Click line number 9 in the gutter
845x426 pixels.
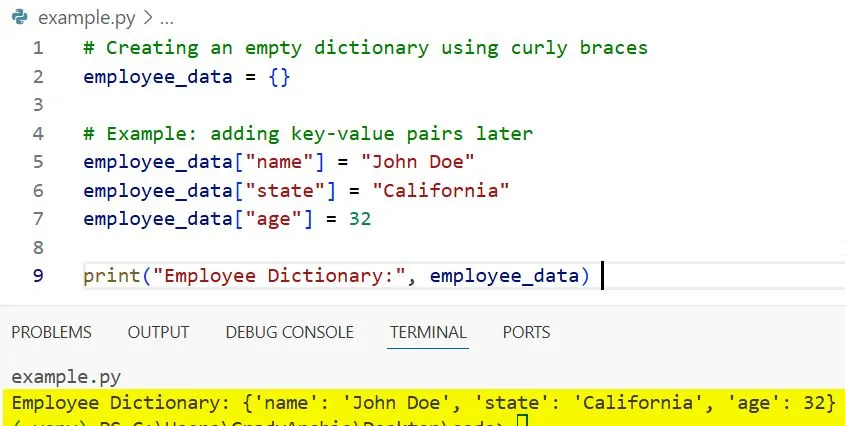[38, 275]
